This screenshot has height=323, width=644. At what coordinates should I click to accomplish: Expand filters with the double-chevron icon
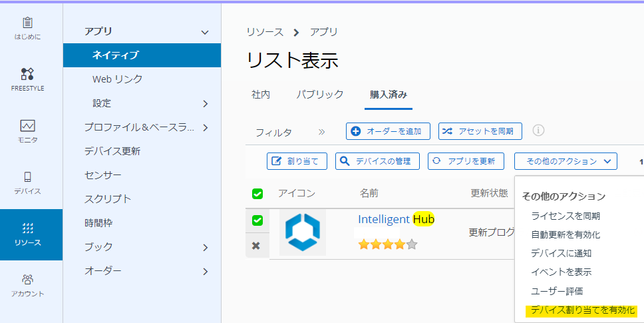pos(321,132)
